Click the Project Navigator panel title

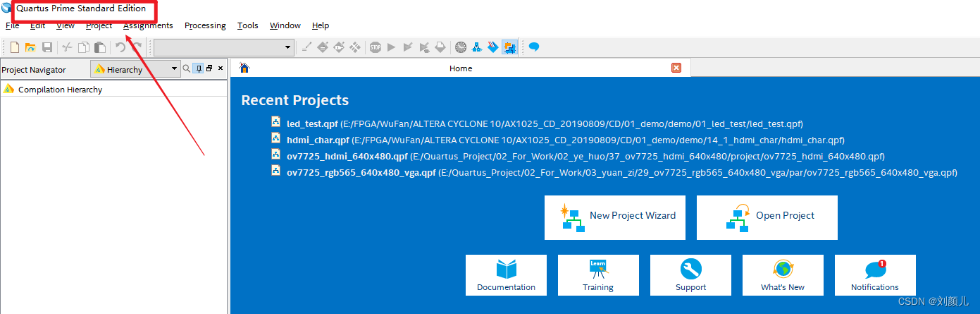coord(34,70)
